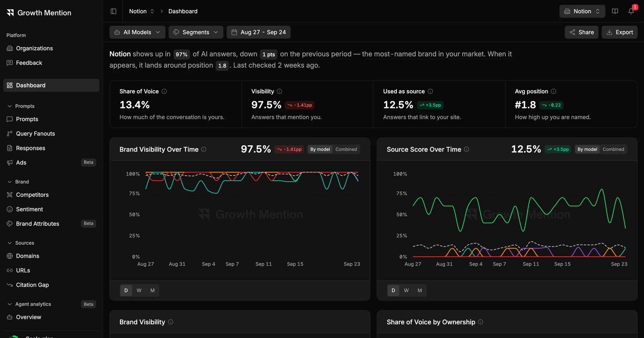Image resolution: width=644 pixels, height=338 pixels.
Task: Select By model on Source Score chart
Action: point(587,149)
